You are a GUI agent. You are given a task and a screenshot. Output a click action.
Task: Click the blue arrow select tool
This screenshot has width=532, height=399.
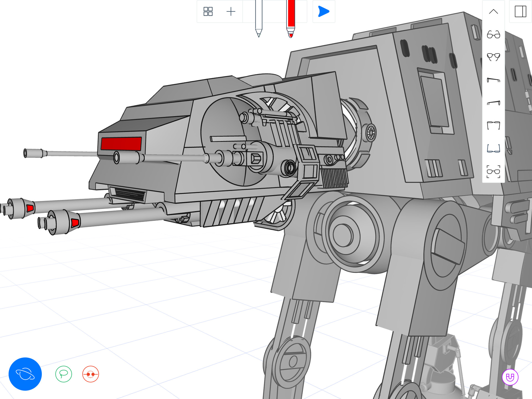tap(324, 11)
